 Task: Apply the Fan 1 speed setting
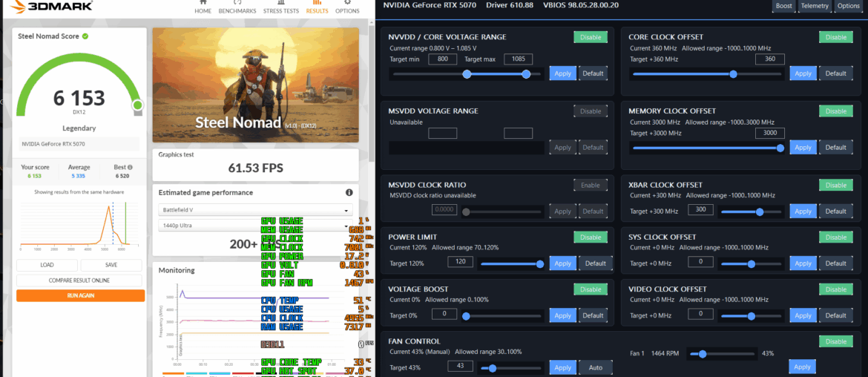pyautogui.click(x=802, y=367)
